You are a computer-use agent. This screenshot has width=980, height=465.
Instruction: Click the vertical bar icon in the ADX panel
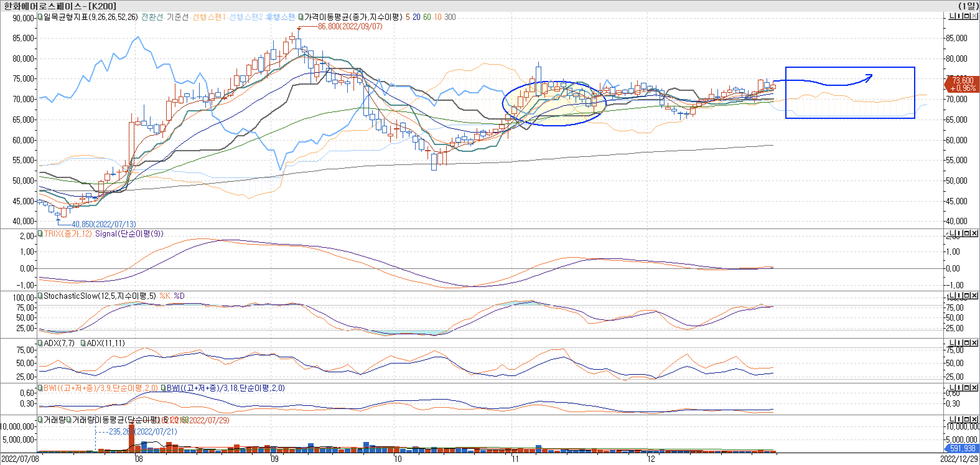tap(959, 342)
